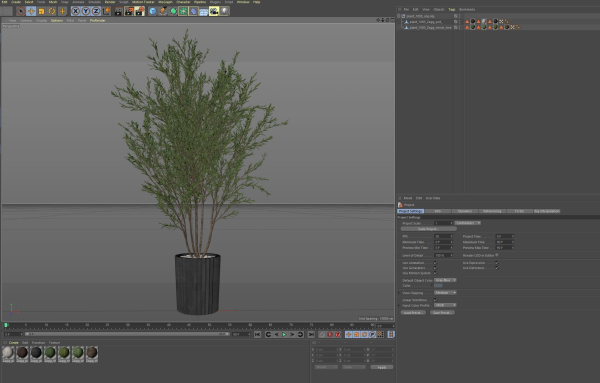The width and height of the screenshot is (600, 383).
Task: Select the black material sphere thumbnail
Action: click(x=36, y=353)
